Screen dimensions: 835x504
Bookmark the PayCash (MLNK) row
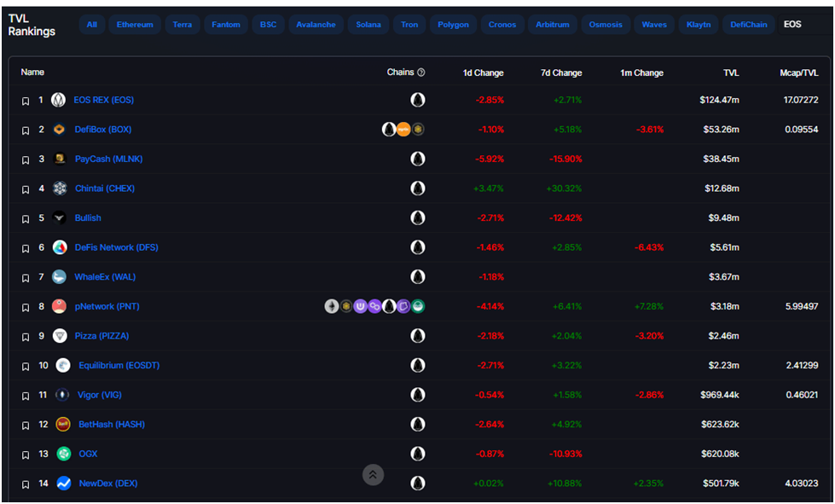pyautogui.click(x=25, y=160)
